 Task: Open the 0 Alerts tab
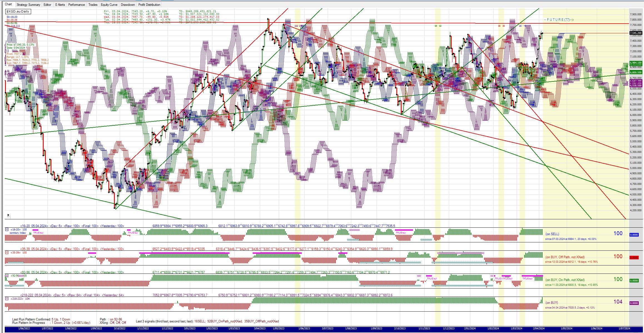60,5
